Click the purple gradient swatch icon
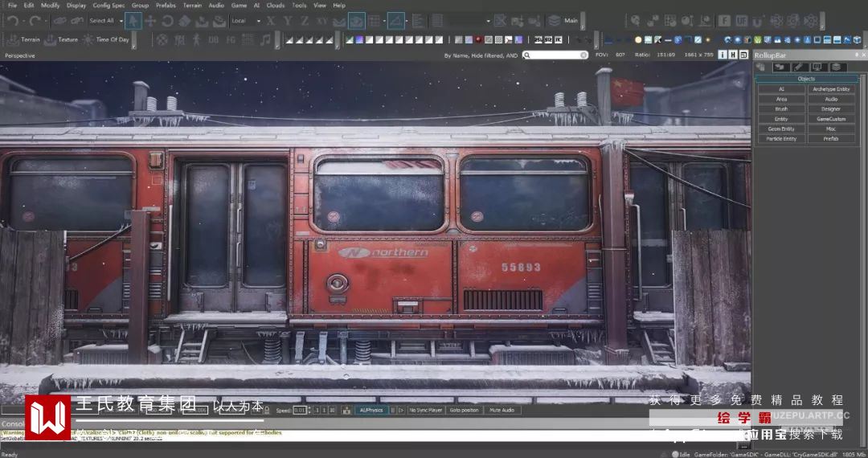This screenshot has height=458, width=868. (x=359, y=39)
